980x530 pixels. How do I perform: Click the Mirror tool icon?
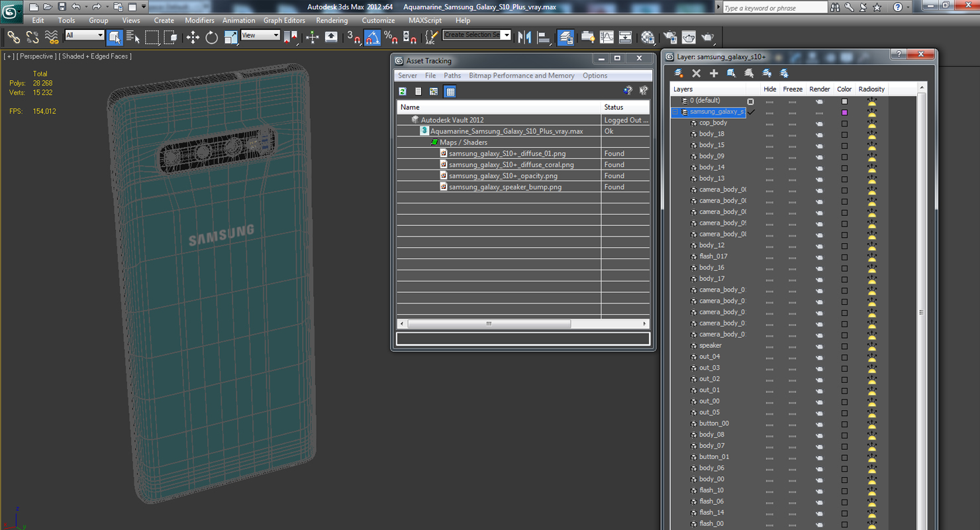point(524,37)
